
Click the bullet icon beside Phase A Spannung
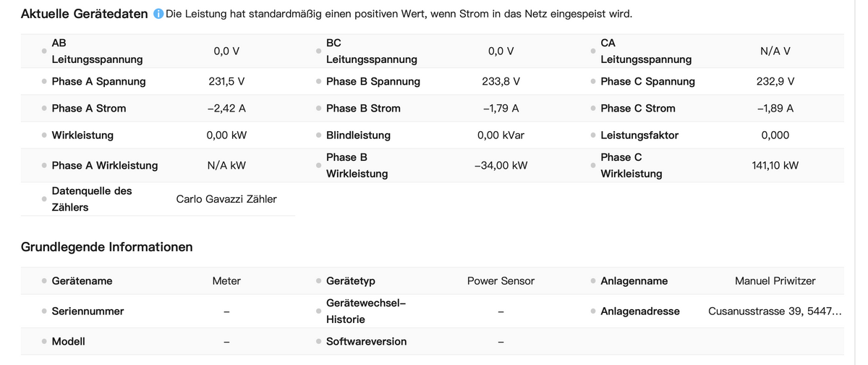click(44, 82)
